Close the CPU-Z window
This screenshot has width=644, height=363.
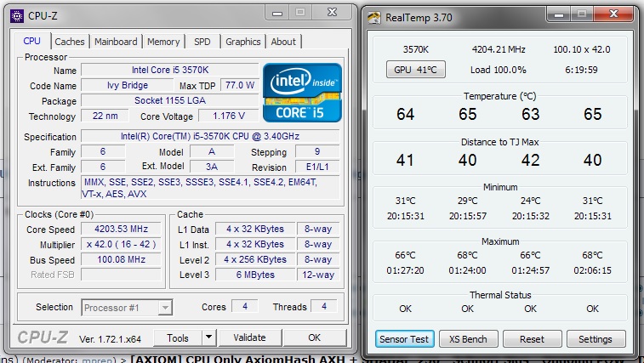click(x=332, y=12)
